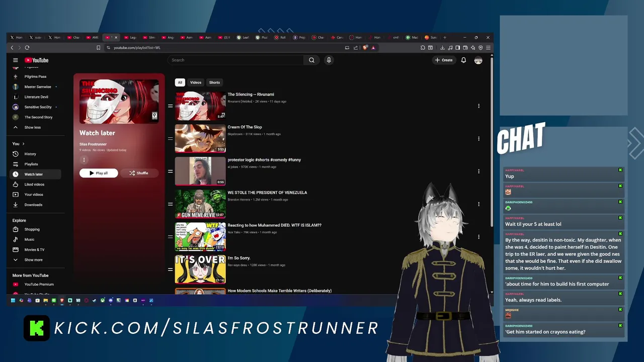Open File Explorer from taskbar

coord(46,301)
